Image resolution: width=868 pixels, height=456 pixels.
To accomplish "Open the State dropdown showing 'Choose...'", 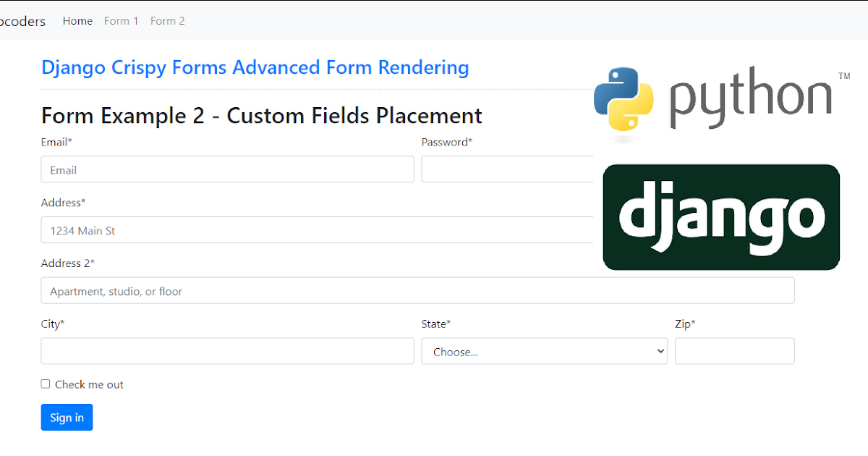I will [544, 351].
